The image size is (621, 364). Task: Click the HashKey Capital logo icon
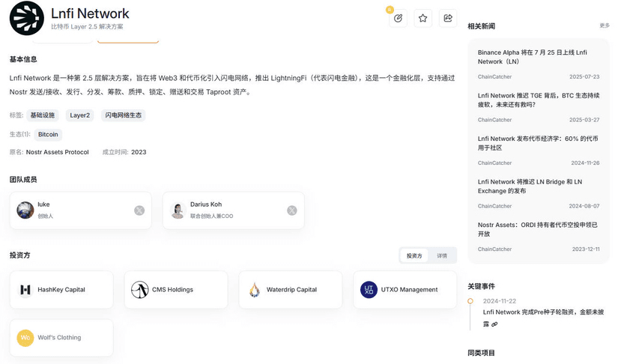coord(25,290)
